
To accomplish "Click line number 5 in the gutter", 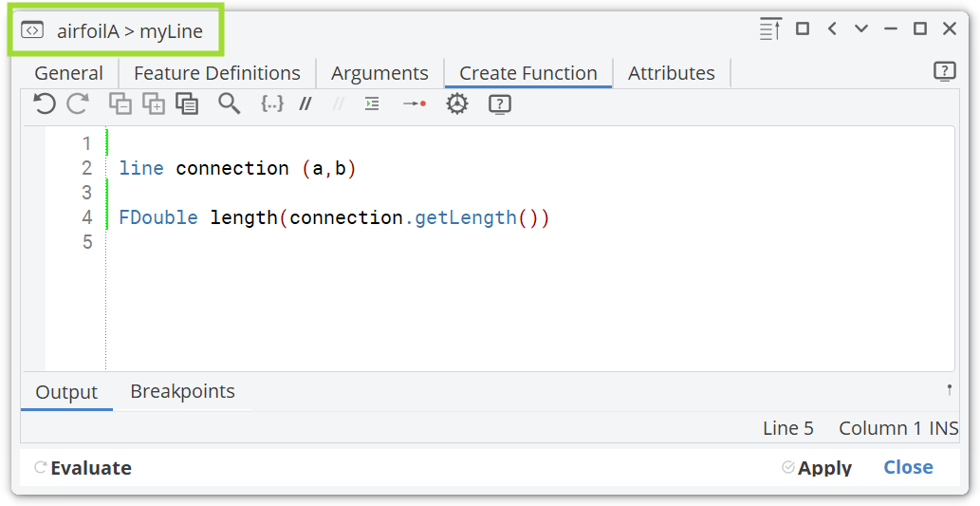I will coord(87,242).
